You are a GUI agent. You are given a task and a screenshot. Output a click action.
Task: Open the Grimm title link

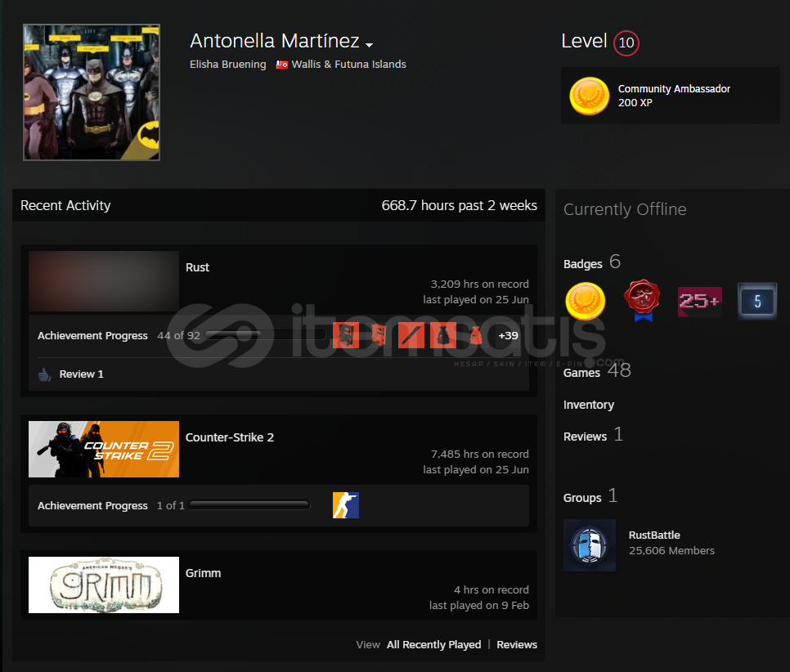tap(203, 573)
